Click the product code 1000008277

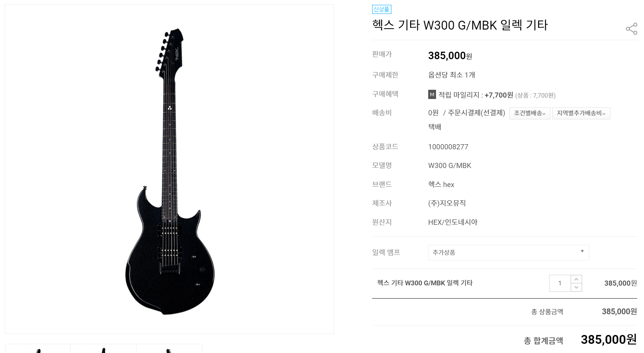(448, 147)
